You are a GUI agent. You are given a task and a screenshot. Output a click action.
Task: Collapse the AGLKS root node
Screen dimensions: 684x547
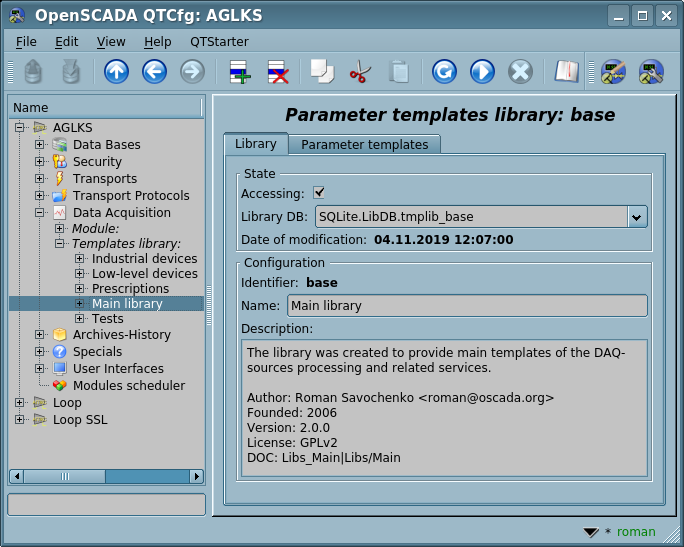tap(19, 127)
